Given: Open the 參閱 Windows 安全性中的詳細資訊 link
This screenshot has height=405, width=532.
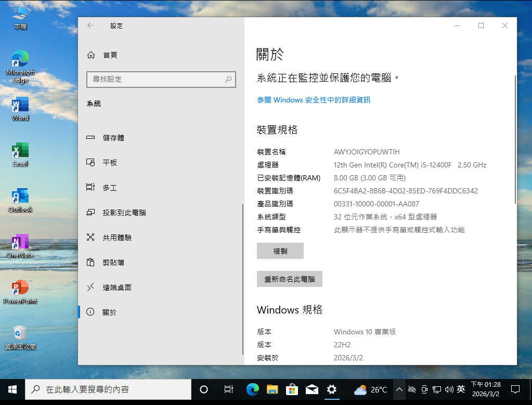Looking at the screenshot, I should click(x=314, y=100).
